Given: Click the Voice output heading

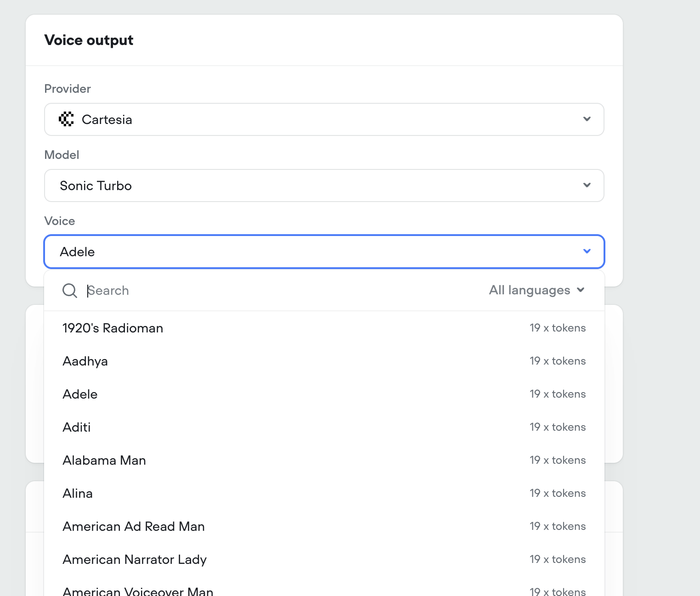Looking at the screenshot, I should pyautogui.click(x=89, y=40).
